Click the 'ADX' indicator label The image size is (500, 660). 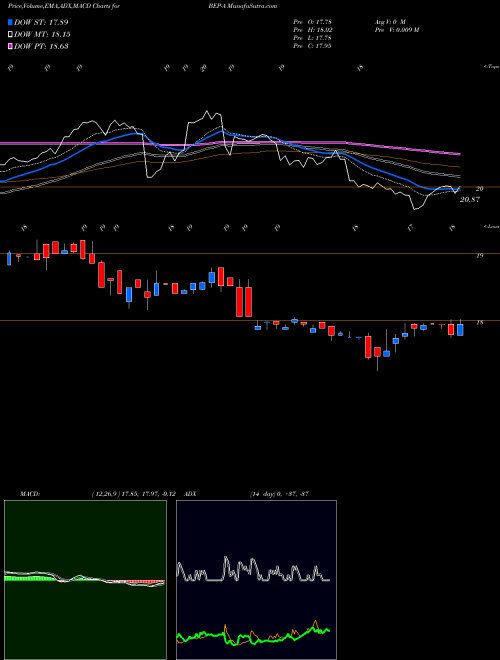pos(190,494)
